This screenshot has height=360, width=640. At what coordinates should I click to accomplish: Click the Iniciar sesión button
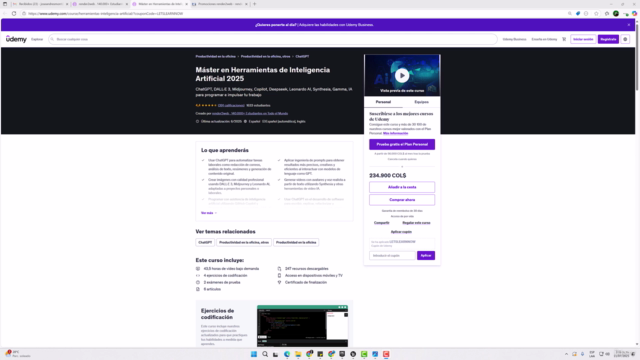click(x=583, y=39)
